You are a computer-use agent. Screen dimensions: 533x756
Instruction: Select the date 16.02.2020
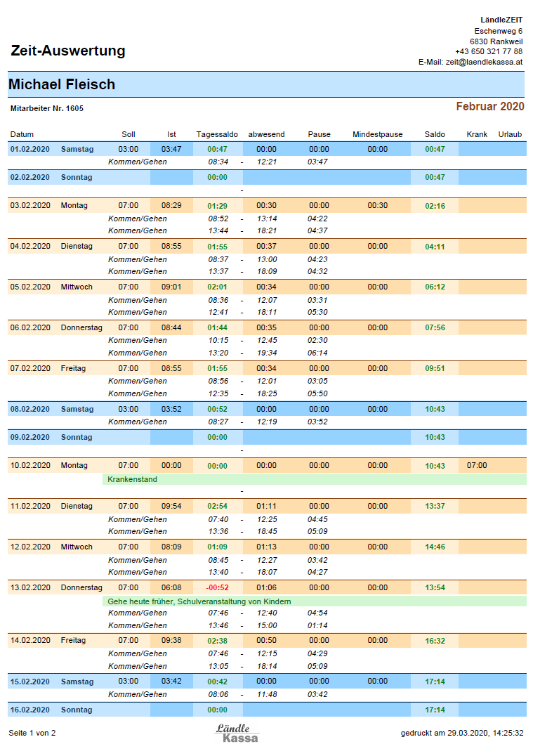pos(30,710)
